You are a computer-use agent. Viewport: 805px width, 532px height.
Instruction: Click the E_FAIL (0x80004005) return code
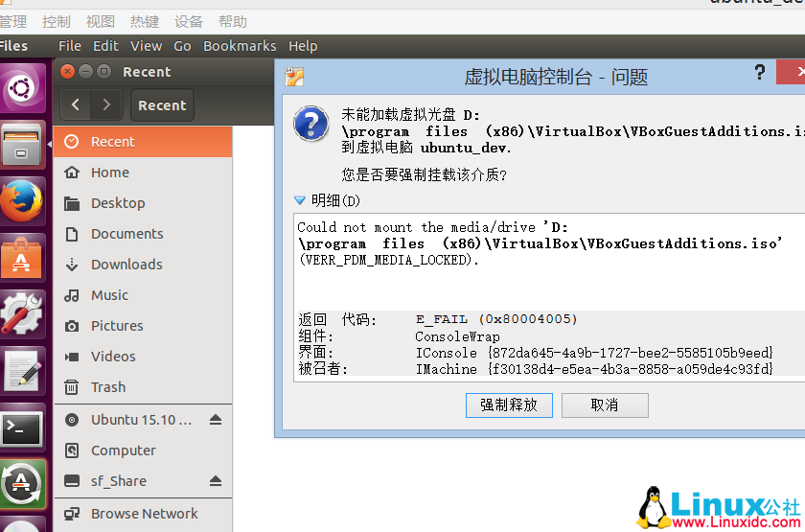[x=496, y=319]
